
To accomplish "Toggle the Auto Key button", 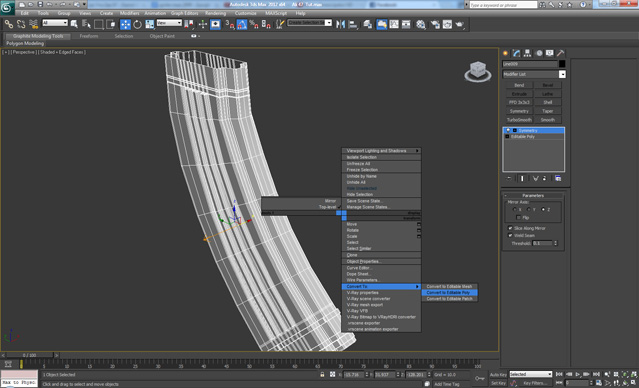I will (498, 375).
